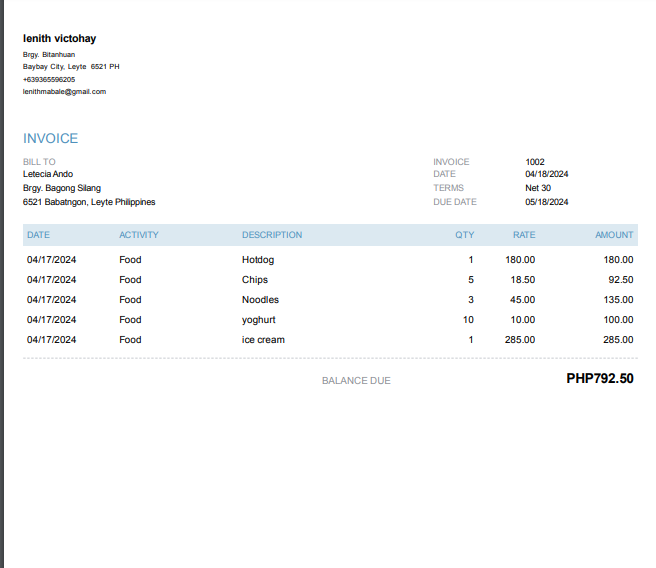Image resolution: width=656 pixels, height=568 pixels.
Task: Click the date in the Hotdog row
Action: point(51,260)
